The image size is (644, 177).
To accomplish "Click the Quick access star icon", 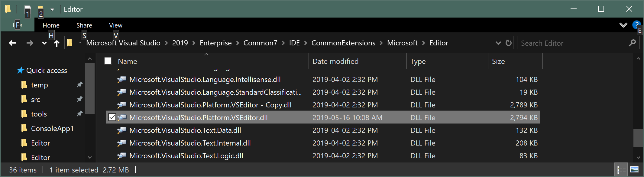I will [20, 70].
